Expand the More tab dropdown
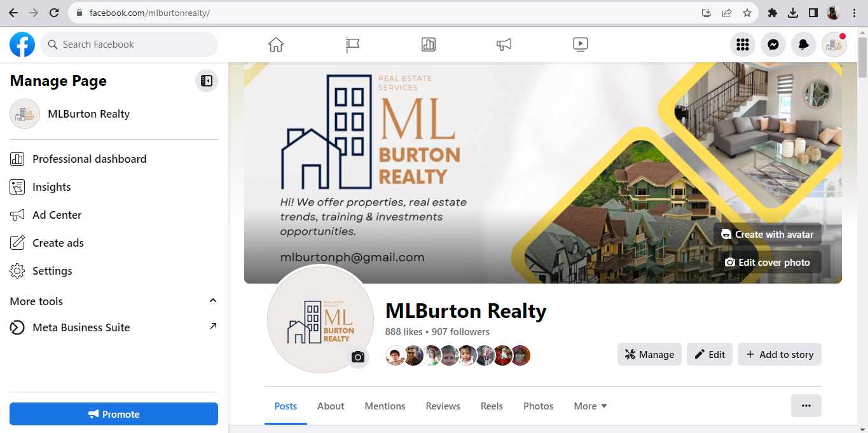 tap(590, 406)
